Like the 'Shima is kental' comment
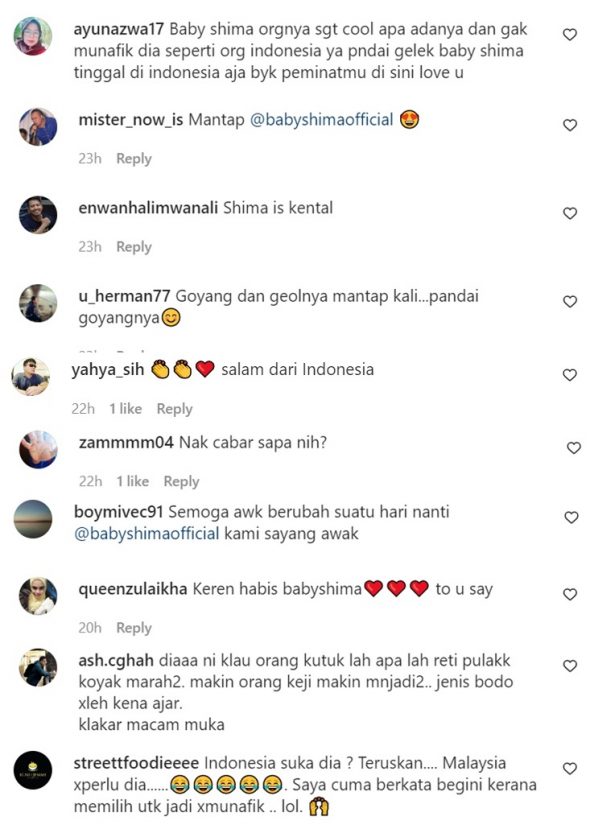 tap(569, 214)
